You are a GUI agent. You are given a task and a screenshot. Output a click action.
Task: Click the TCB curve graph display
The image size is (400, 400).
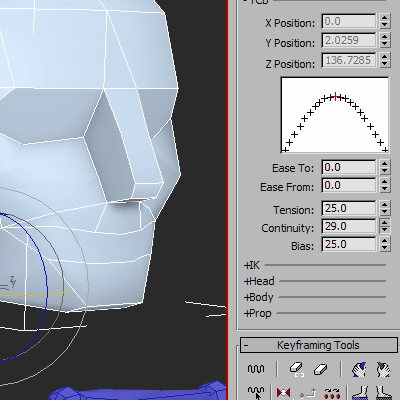click(x=335, y=115)
